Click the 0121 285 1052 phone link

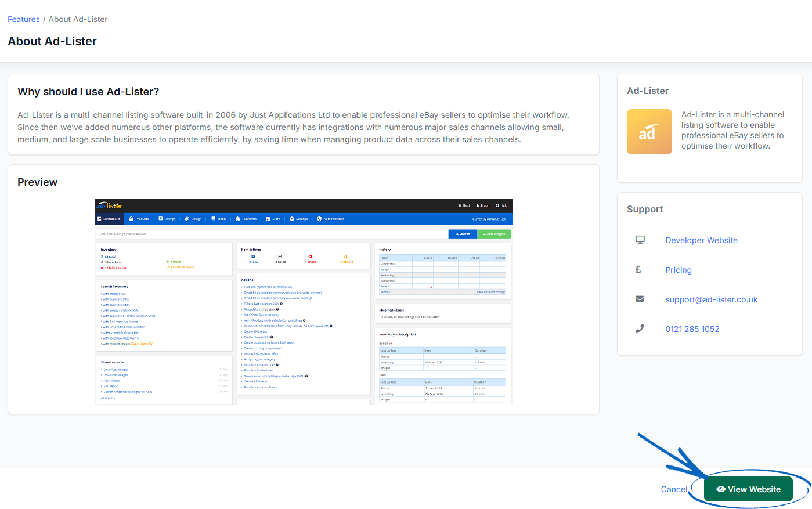click(692, 329)
